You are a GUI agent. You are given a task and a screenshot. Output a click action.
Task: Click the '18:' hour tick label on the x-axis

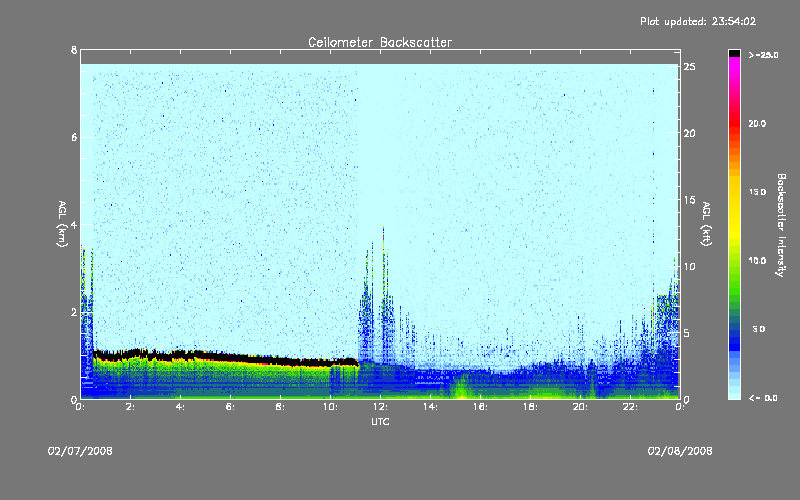pyautogui.click(x=530, y=407)
